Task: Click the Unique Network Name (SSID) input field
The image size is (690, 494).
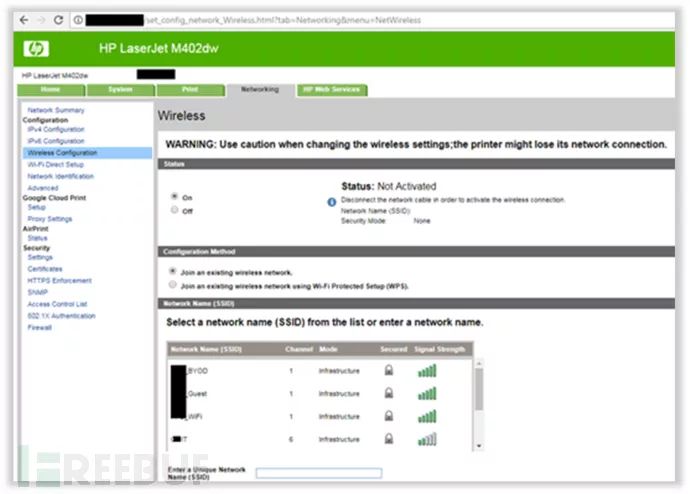Action: [x=319, y=473]
